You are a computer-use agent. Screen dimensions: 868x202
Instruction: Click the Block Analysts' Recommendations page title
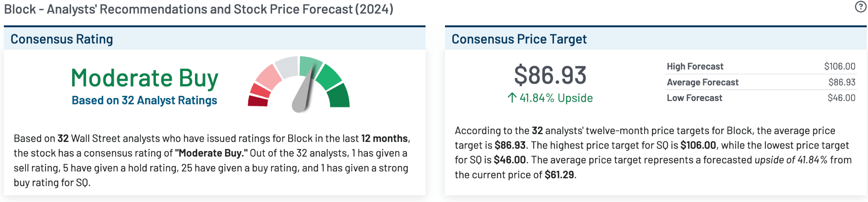(x=199, y=9)
